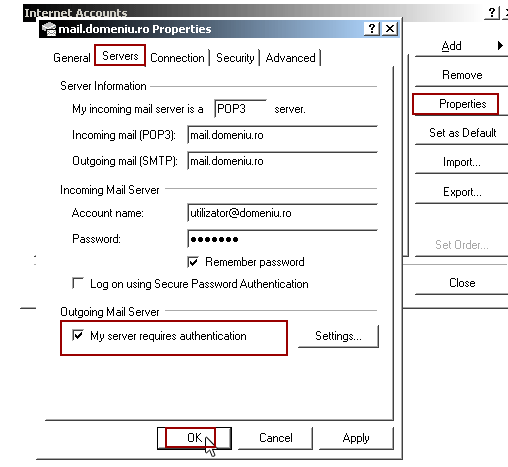Click Set as Default in Internet Accounts
This screenshot has height=467, width=508.
click(x=462, y=133)
